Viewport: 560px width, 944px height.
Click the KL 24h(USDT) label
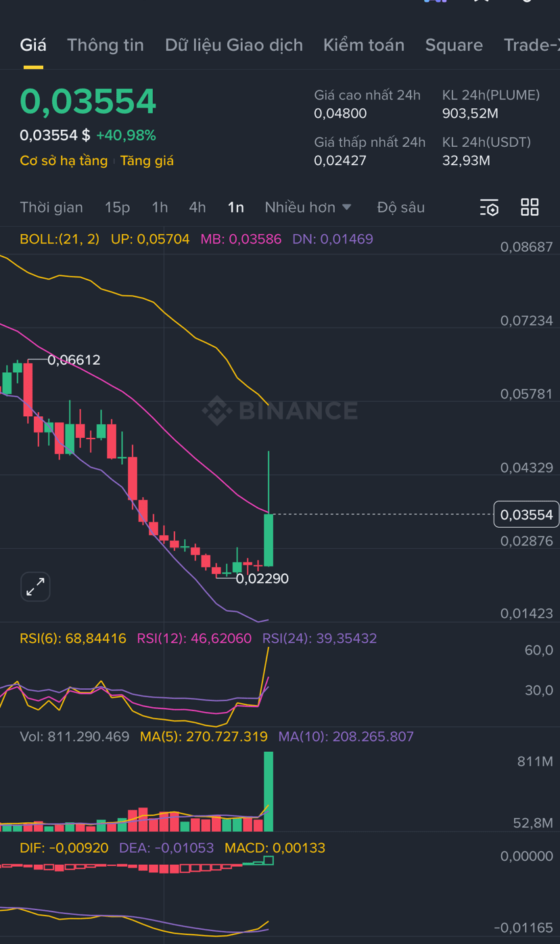point(486,142)
